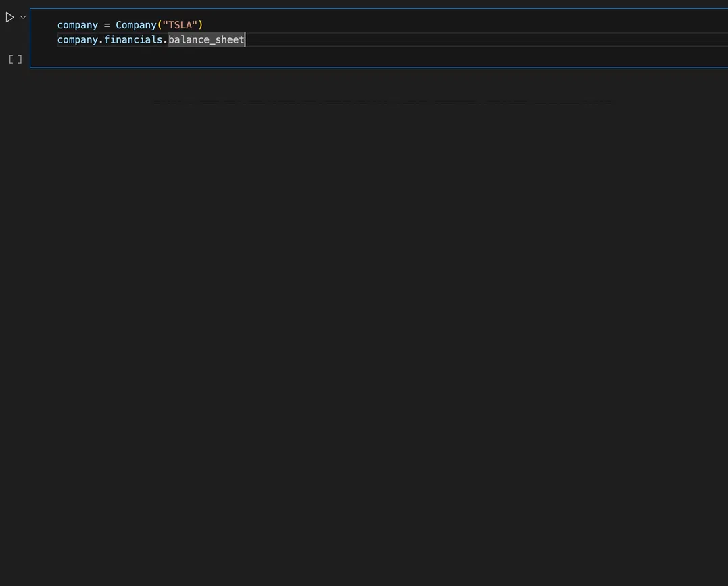Click the company variable on first line
This screenshot has height=586, width=728.
click(x=78, y=26)
